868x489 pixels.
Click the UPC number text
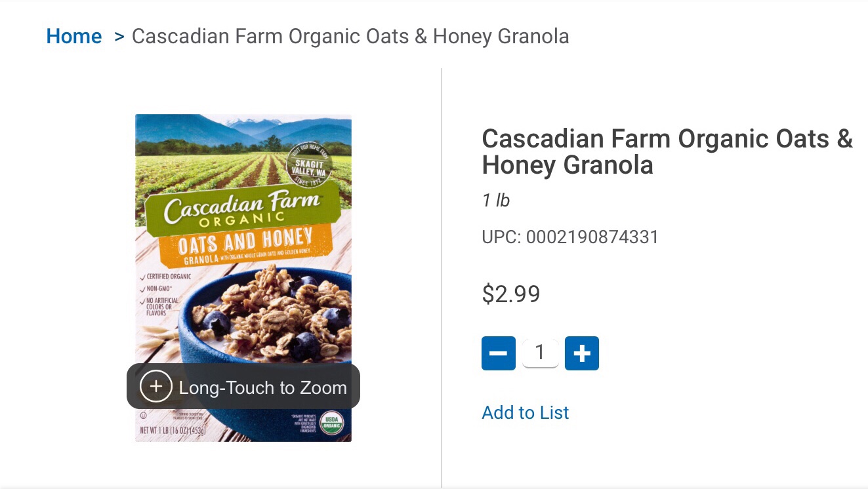point(569,237)
